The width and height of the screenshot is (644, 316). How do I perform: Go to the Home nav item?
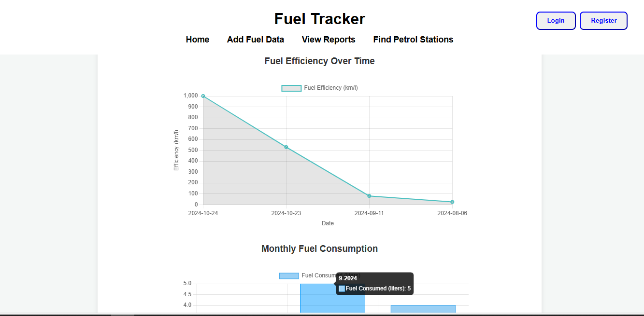point(198,40)
